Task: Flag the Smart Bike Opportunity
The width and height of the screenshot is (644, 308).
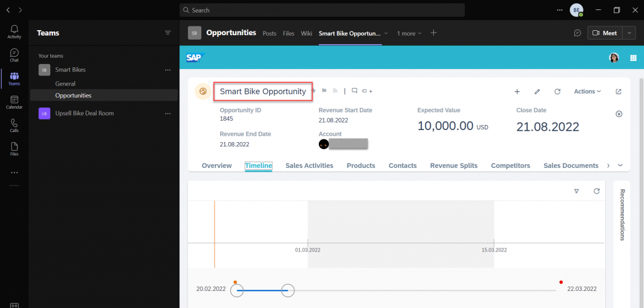Action: [x=324, y=91]
